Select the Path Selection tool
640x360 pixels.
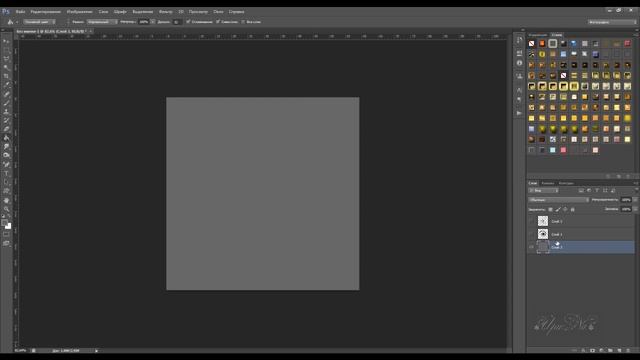tap(7, 182)
